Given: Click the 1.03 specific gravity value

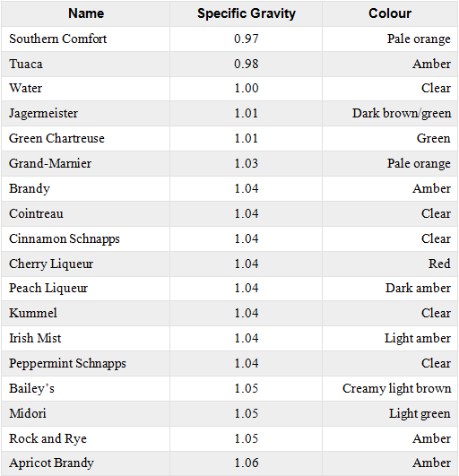Looking at the screenshot, I should click(x=246, y=164).
